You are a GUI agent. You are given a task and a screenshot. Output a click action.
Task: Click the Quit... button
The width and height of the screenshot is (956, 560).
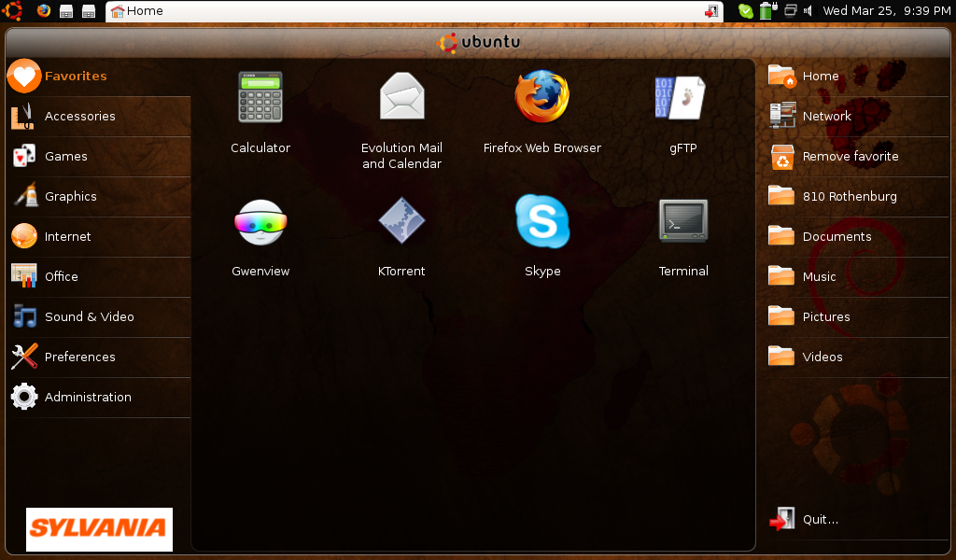857,520
